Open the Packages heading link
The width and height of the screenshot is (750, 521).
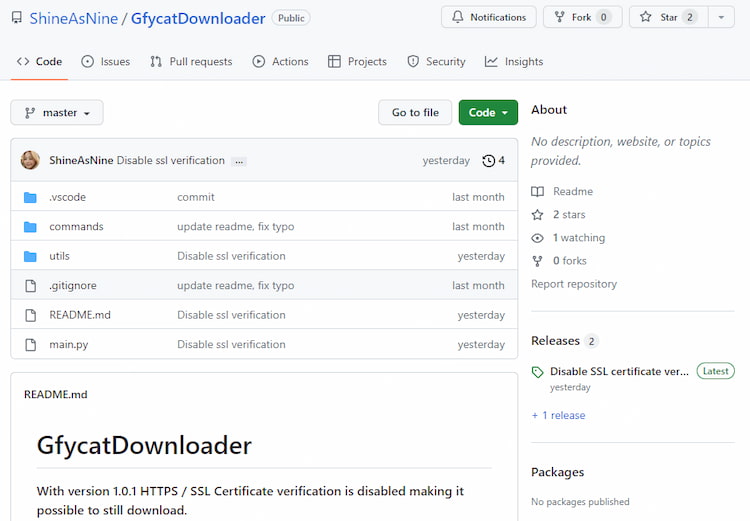pyautogui.click(x=557, y=472)
